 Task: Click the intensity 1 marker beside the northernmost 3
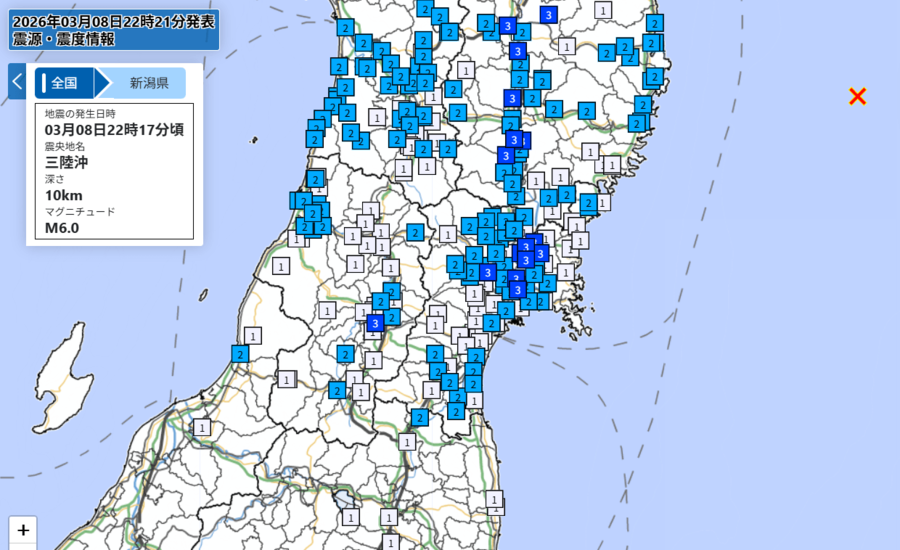[602, 10]
